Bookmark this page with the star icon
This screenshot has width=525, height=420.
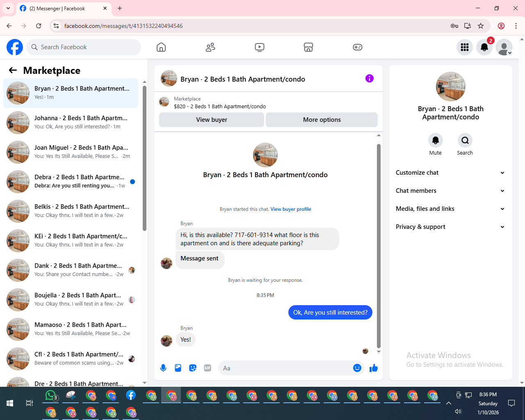point(481,26)
